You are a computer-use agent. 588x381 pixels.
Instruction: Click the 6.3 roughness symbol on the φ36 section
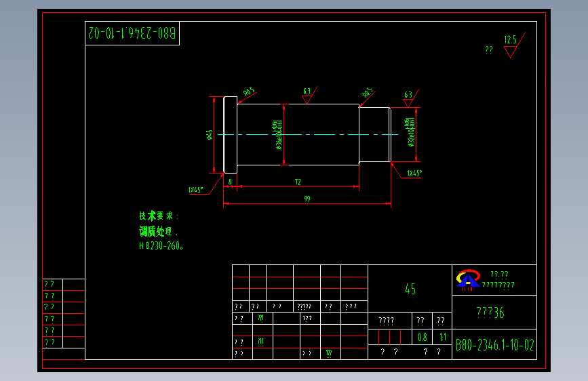[x=309, y=95]
